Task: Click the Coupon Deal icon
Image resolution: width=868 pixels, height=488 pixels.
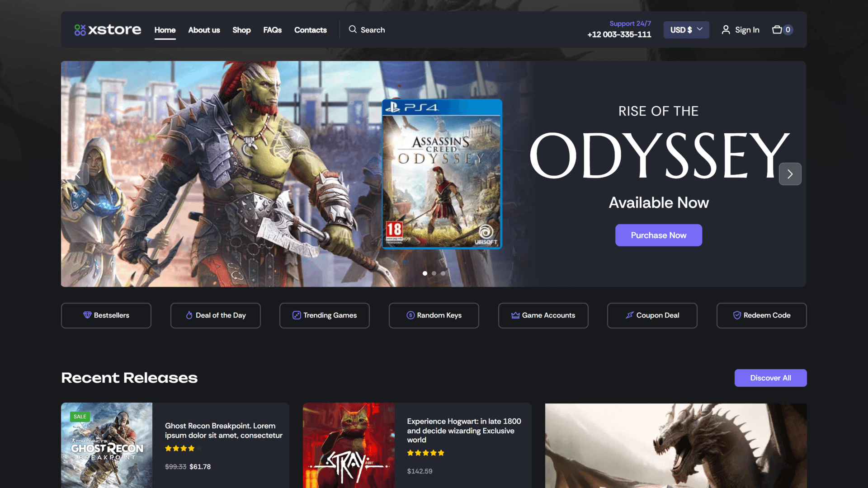Action: click(x=630, y=315)
